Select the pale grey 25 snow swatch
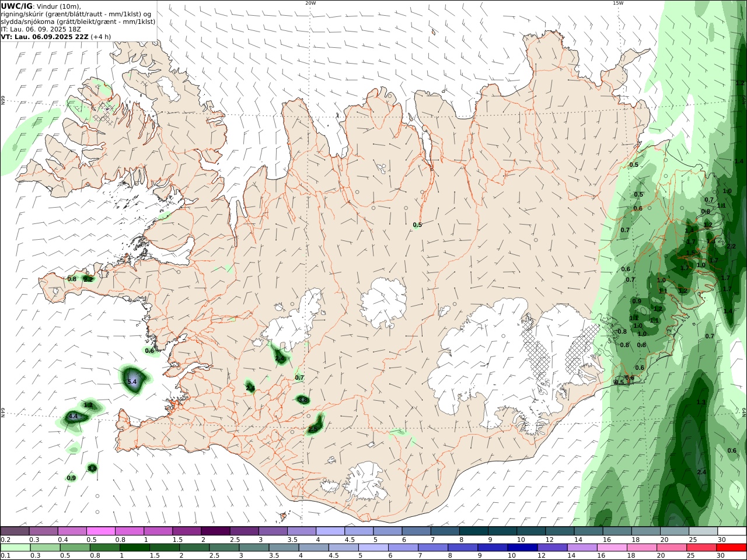The image size is (747, 560). (703, 531)
